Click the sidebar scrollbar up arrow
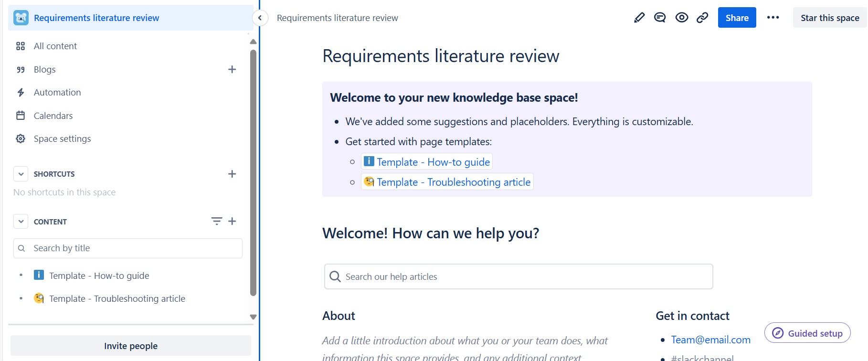This screenshot has width=868, height=361. pos(253,42)
